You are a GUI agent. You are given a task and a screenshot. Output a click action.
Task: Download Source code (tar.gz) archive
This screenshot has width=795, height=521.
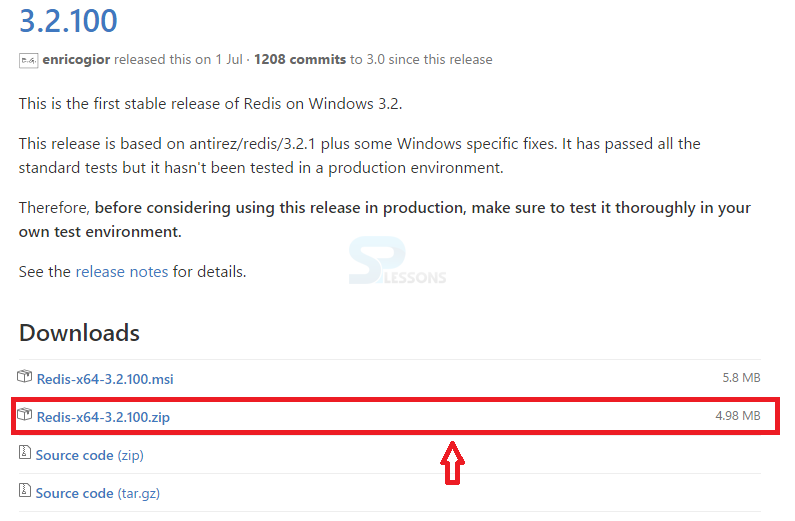(74, 493)
